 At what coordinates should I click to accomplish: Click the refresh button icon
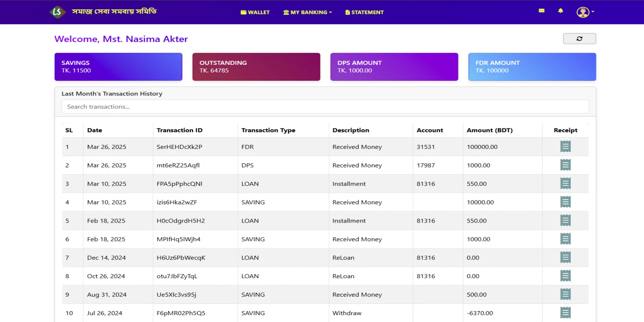pyautogui.click(x=579, y=39)
